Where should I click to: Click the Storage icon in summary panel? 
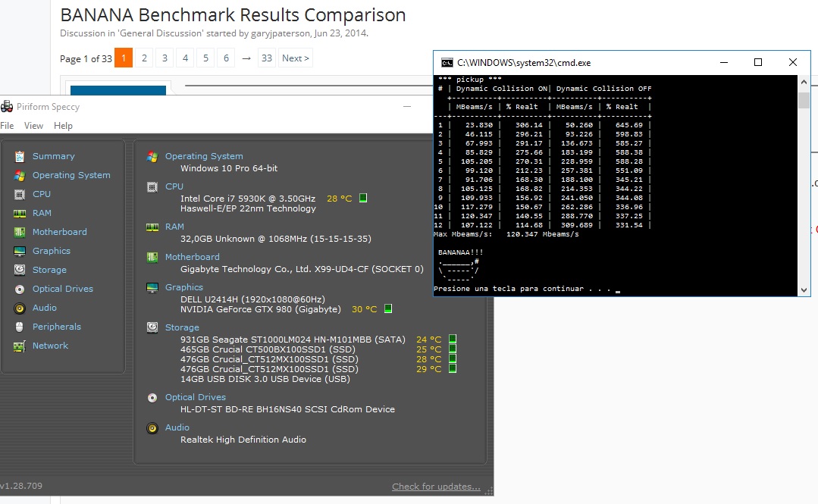(152, 327)
